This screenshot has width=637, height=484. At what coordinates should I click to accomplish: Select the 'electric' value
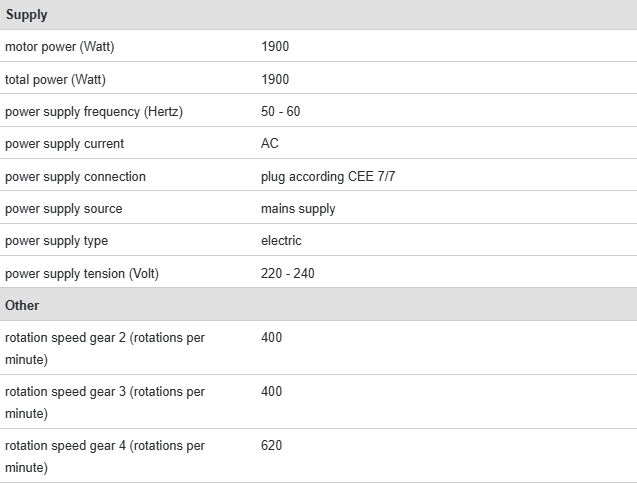[x=281, y=241]
